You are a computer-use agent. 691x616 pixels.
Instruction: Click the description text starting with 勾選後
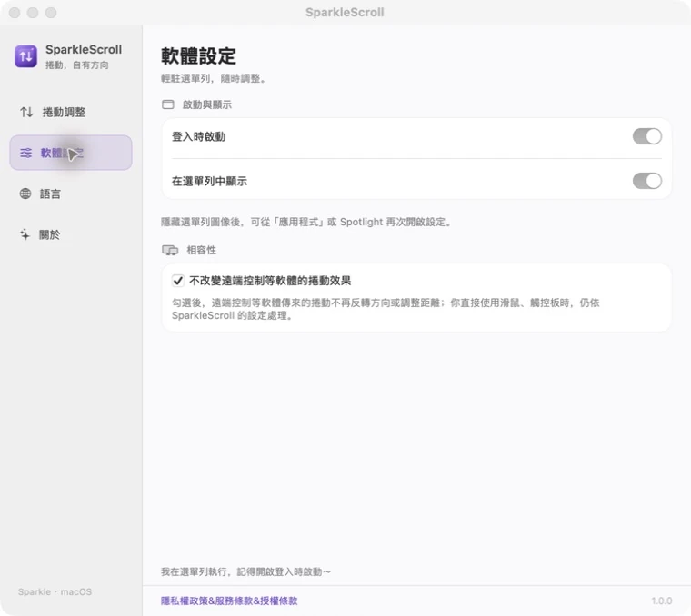click(x=386, y=309)
